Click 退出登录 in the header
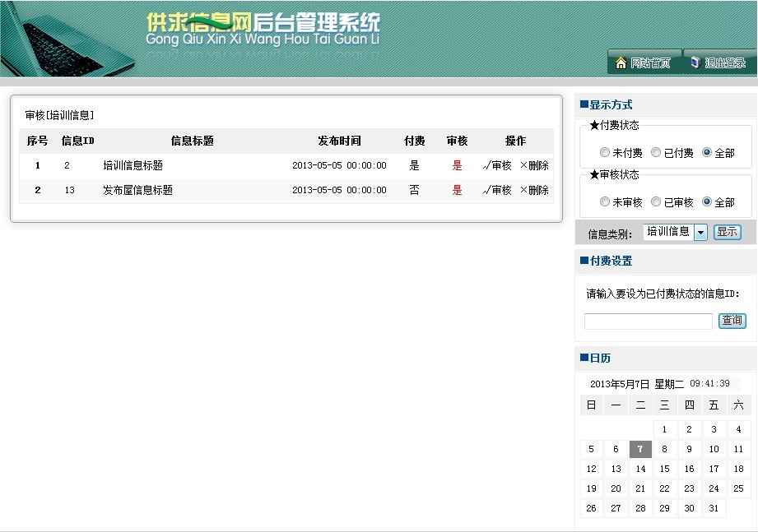 point(724,63)
